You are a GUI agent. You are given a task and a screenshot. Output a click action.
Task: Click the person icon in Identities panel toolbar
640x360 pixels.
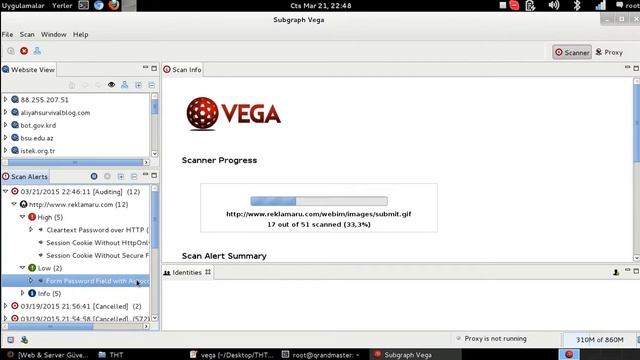pyautogui.click(x=616, y=272)
